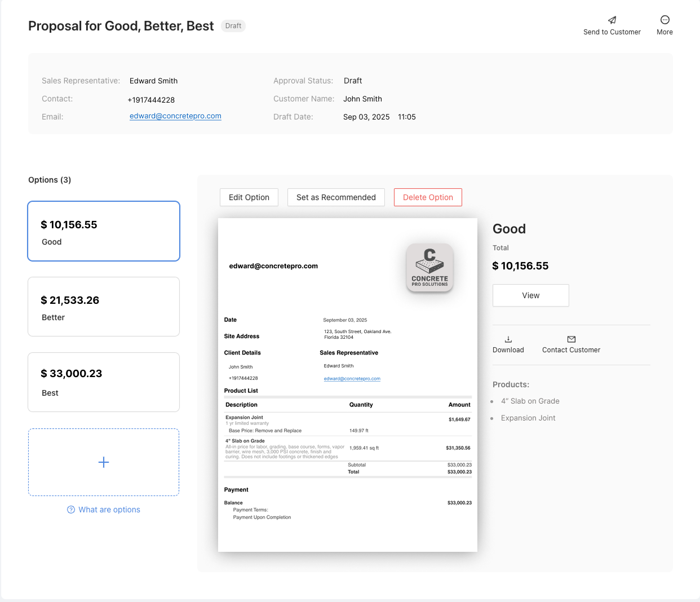
Task: Click the proposal document preview thumbnail
Action: click(348, 385)
